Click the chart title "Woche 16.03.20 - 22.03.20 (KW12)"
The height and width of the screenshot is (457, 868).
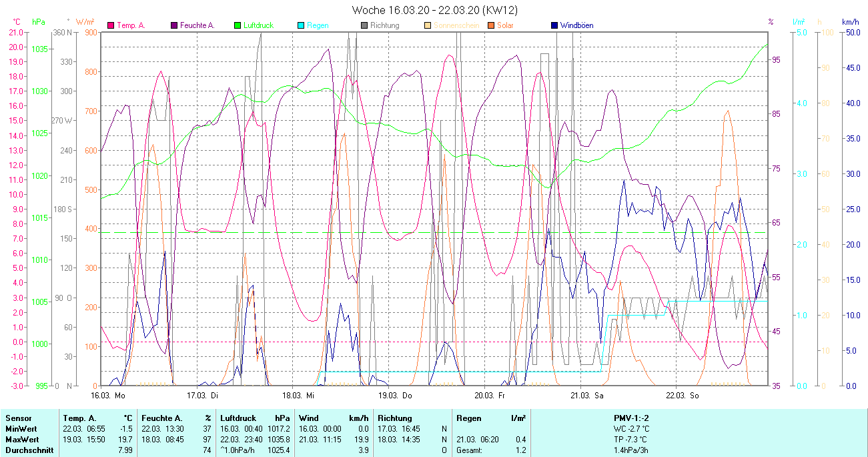click(x=435, y=10)
